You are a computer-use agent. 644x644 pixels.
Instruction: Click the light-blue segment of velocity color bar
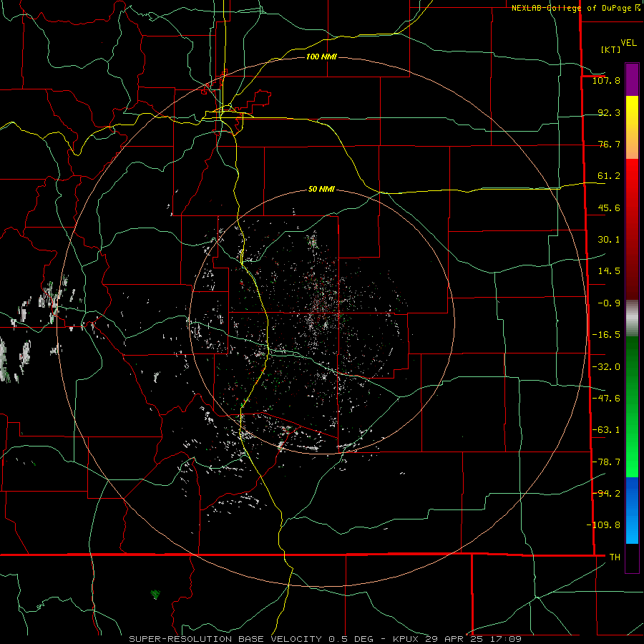pos(632,510)
